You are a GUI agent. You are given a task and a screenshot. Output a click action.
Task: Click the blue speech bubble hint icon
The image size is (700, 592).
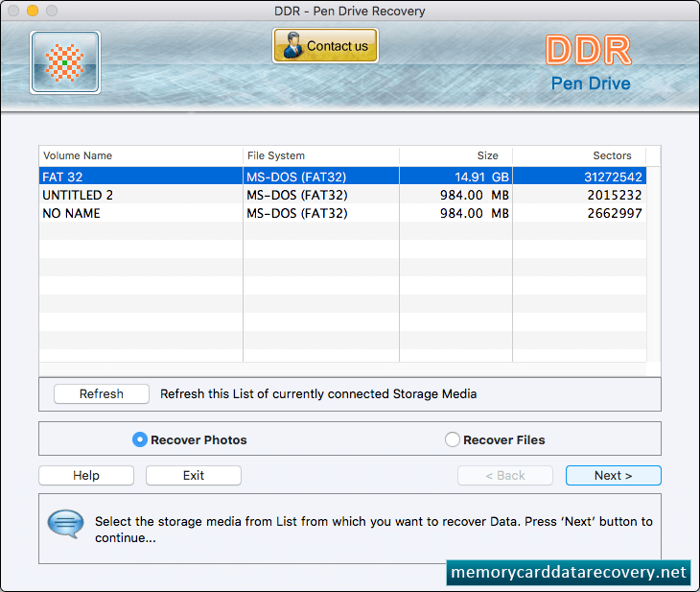coord(65,524)
